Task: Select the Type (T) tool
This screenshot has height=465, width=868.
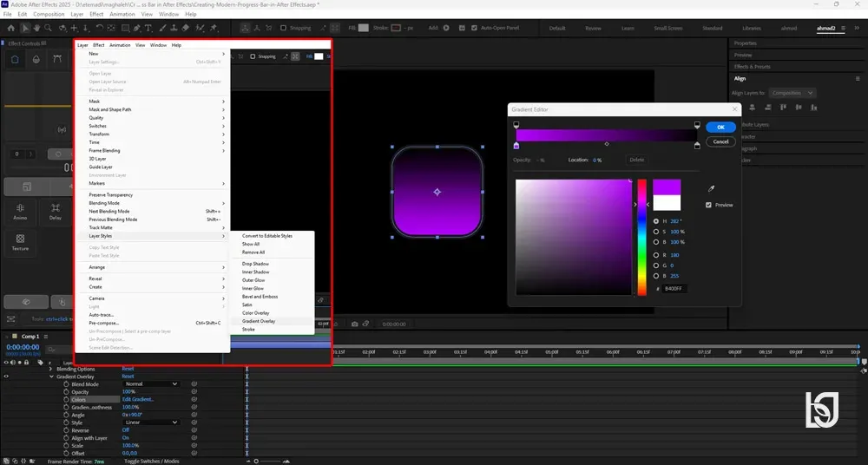Action: click(148, 28)
